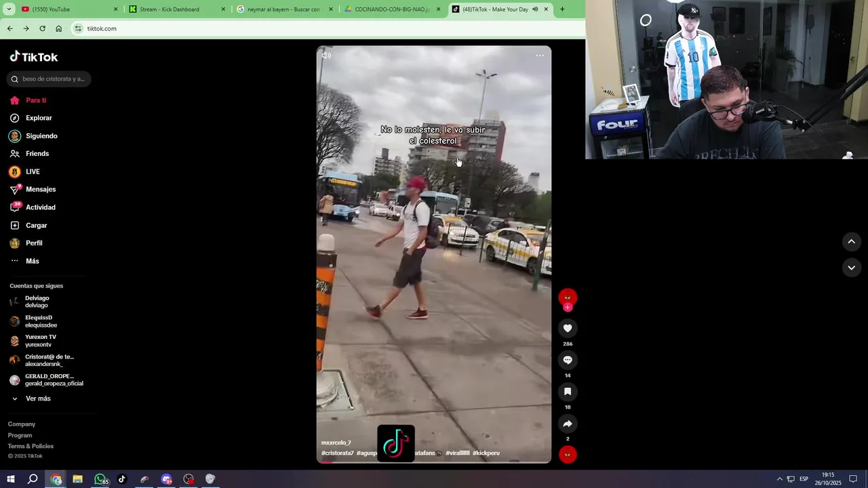The image size is (868, 488).
Task: Open the video's three-dots options menu
Action: coord(540,56)
